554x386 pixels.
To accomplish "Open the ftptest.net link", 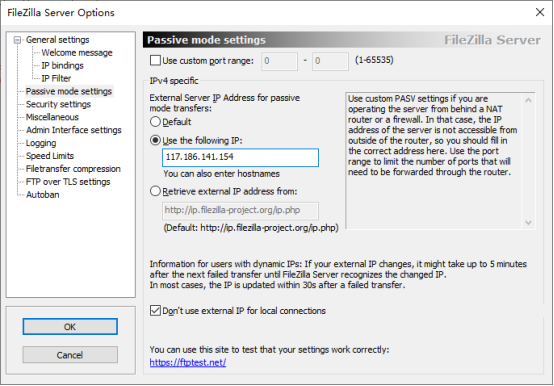I will (188, 362).
